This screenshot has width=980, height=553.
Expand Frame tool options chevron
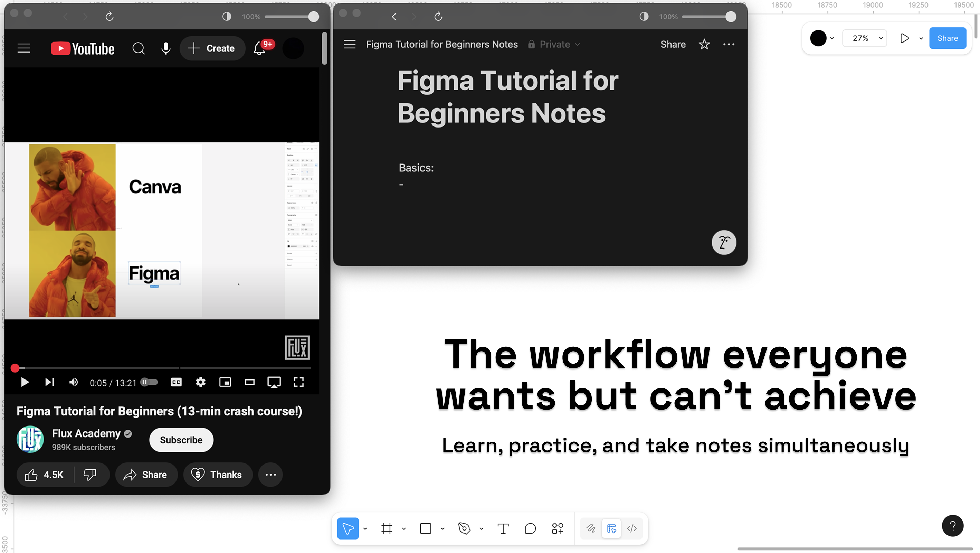pyautogui.click(x=404, y=528)
